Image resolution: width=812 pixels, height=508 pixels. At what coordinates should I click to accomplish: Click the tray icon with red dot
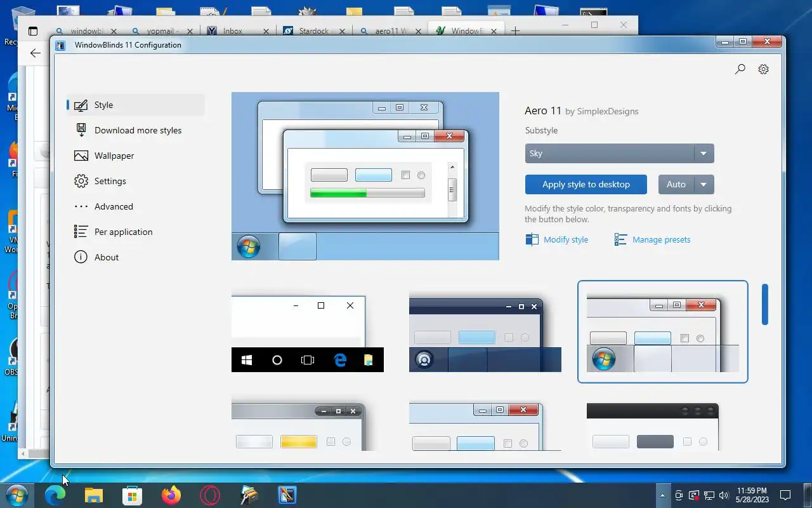click(x=694, y=495)
